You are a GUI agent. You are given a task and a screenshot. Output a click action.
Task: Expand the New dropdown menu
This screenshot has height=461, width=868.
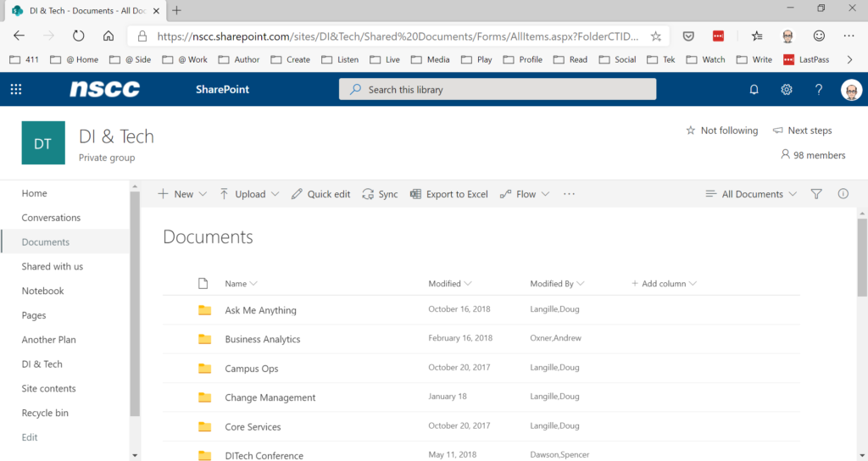[x=182, y=194]
